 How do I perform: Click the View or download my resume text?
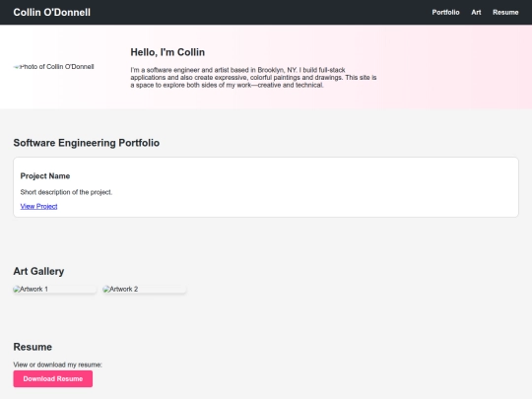[57, 365]
